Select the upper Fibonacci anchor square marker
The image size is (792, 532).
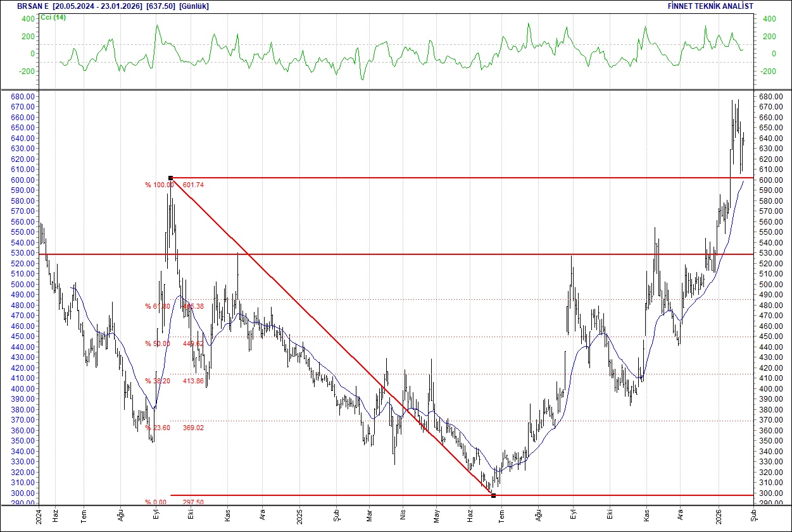(x=170, y=178)
